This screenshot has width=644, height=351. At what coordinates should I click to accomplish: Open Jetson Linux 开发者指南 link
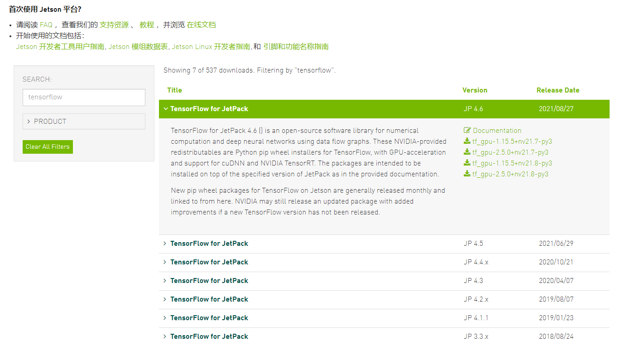coord(211,47)
